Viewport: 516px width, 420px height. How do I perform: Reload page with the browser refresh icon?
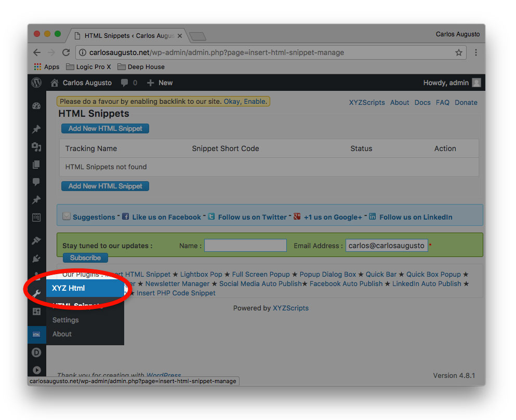[65, 52]
